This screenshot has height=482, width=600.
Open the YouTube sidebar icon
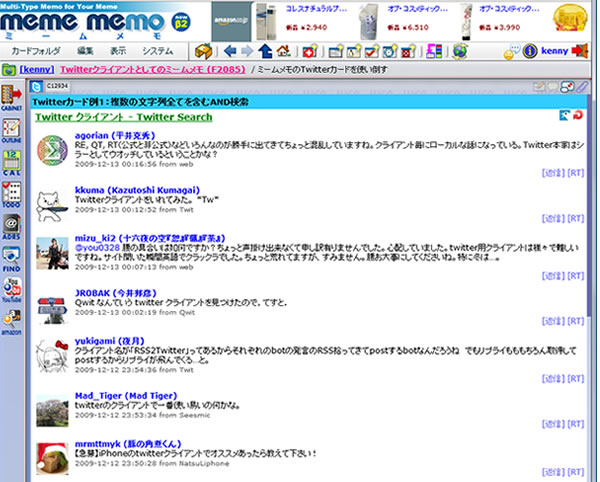point(11,290)
